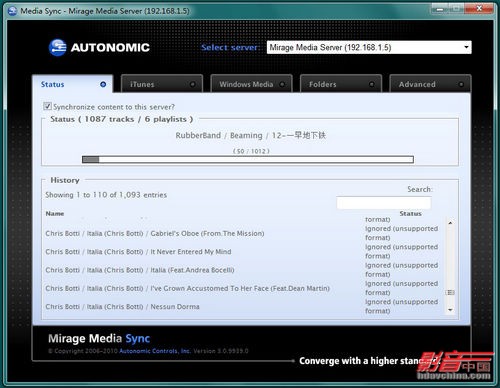Select Italia (Feat.Andrea Bocelli) entry
The height and width of the screenshot is (388, 500).
click(x=140, y=270)
